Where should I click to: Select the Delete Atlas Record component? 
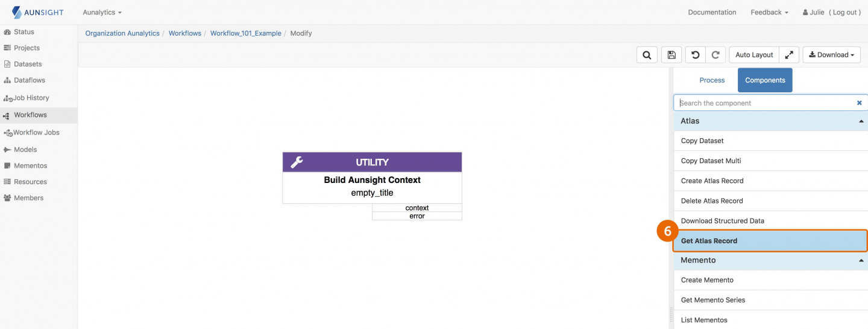click(x=770, y=200)
